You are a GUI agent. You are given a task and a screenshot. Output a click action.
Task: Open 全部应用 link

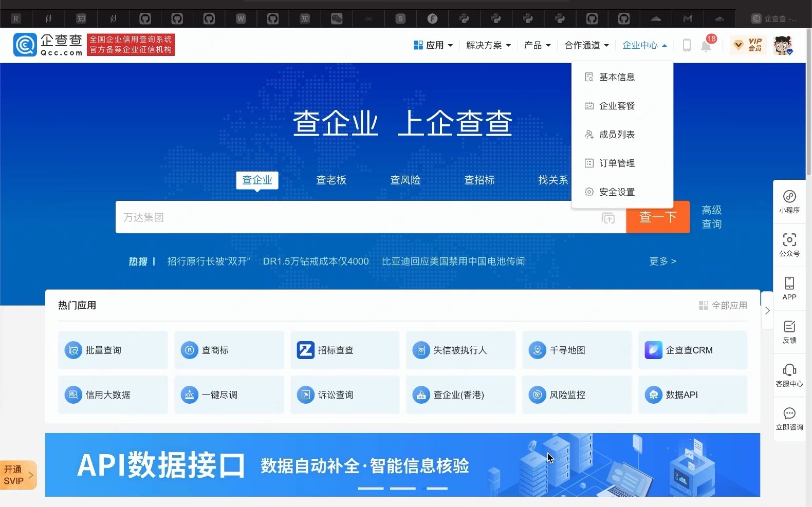tap(723, 306)
